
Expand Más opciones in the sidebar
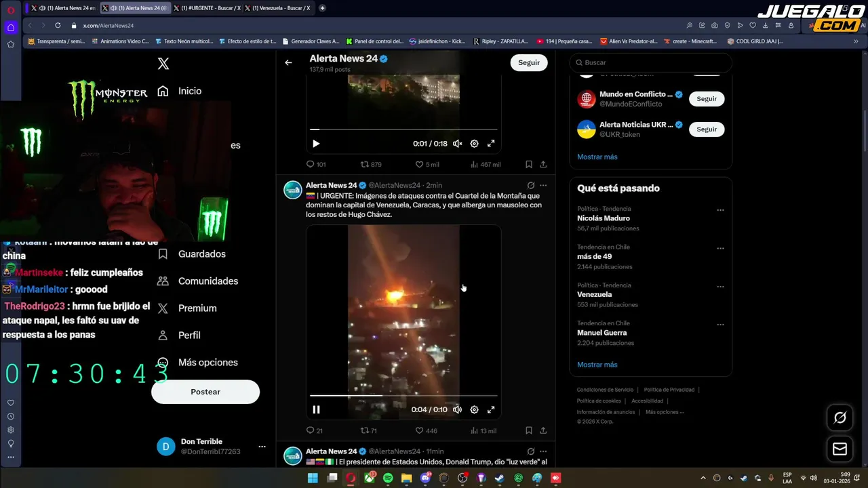click(x=197, y=362)
